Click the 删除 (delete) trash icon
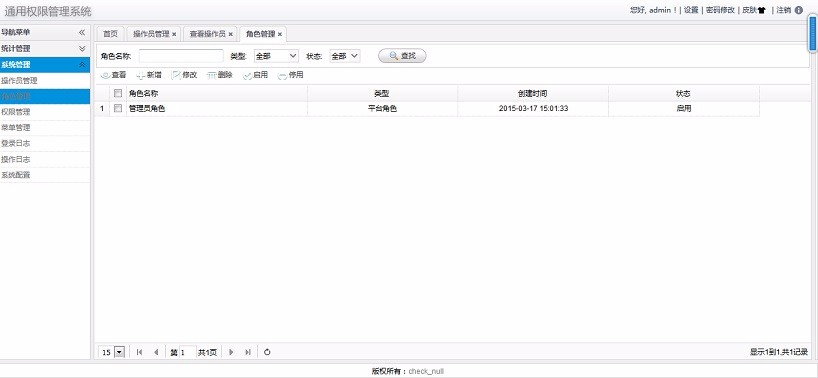The image size is (818, 378). pyautogui.click(x=212, y=76)
